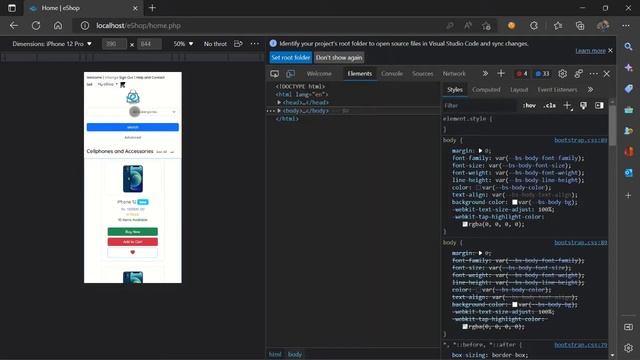Open more options in the device toolbar
Screen dimensions: 640x360
pos(255,44)
